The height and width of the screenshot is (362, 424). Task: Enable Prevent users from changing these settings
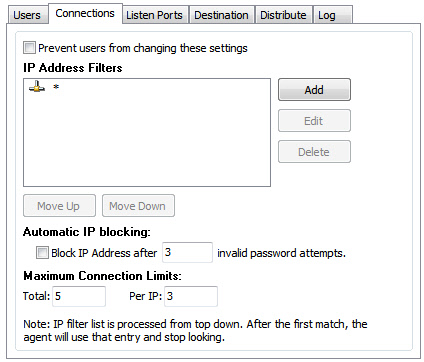29,48
